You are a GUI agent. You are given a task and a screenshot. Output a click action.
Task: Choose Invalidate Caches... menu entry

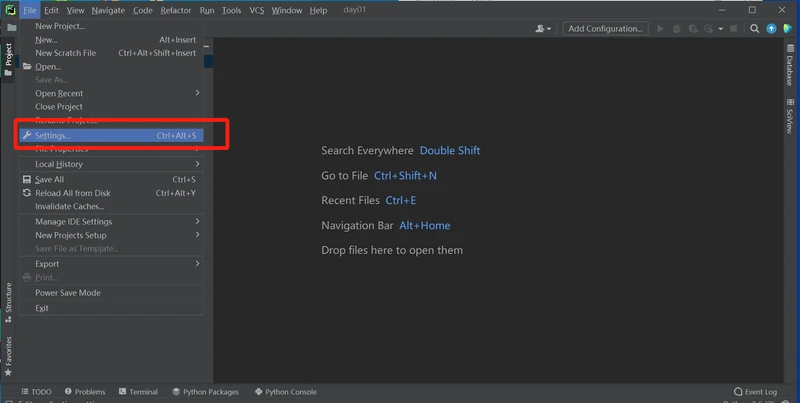70,206
